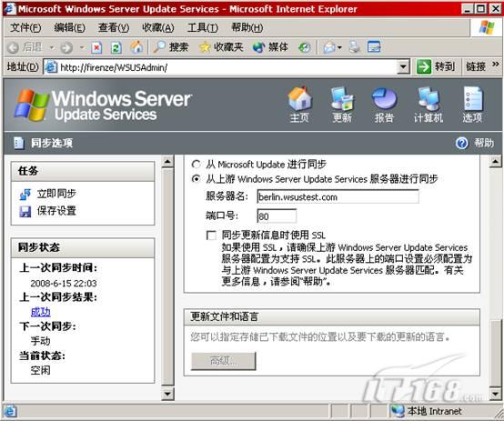Select upstream WSUS server sync radio
The height and width of the screenshot is (421, 504).
point(196,179)
